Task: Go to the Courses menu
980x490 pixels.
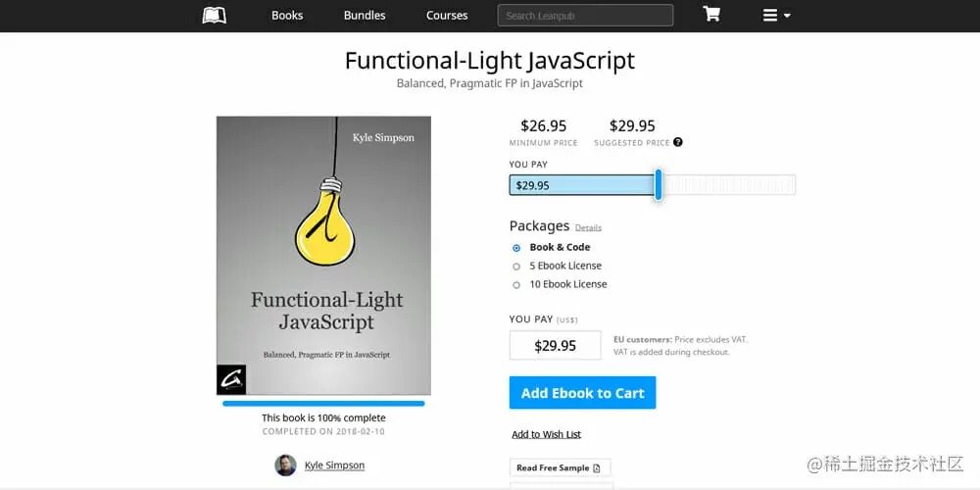Action: [x=447, y=16]
